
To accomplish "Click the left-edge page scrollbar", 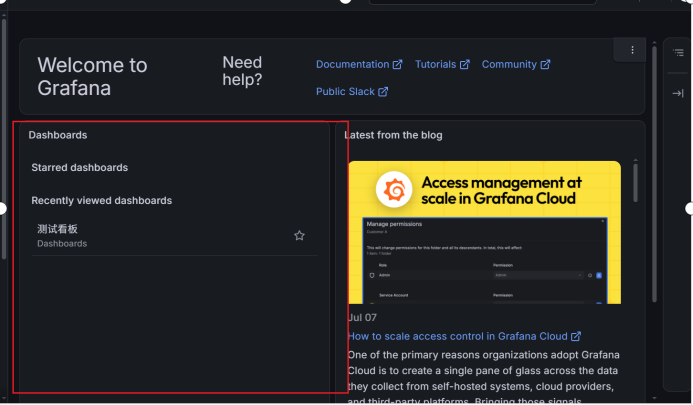I will click(x=4, y=137).
